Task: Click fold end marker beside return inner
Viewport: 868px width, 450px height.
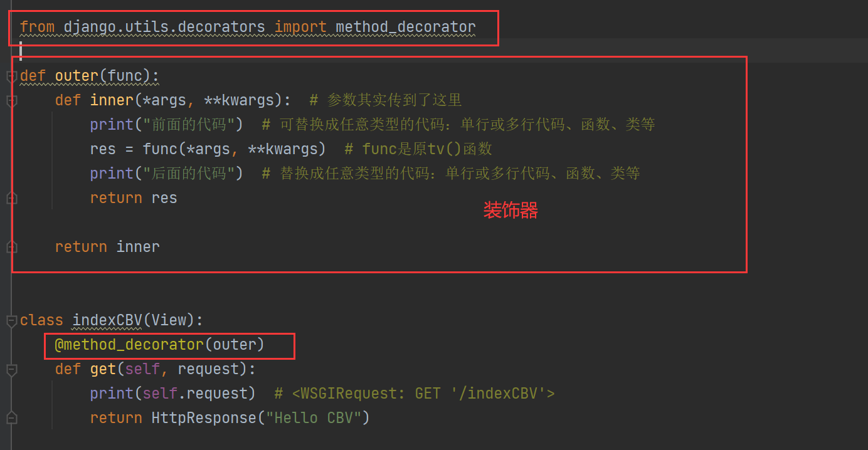Action: (x=11, y=246)
